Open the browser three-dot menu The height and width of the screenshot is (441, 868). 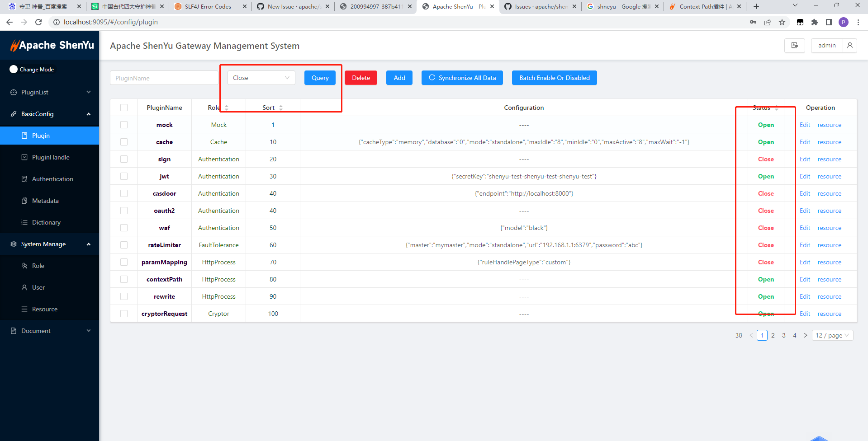point(858,22)
